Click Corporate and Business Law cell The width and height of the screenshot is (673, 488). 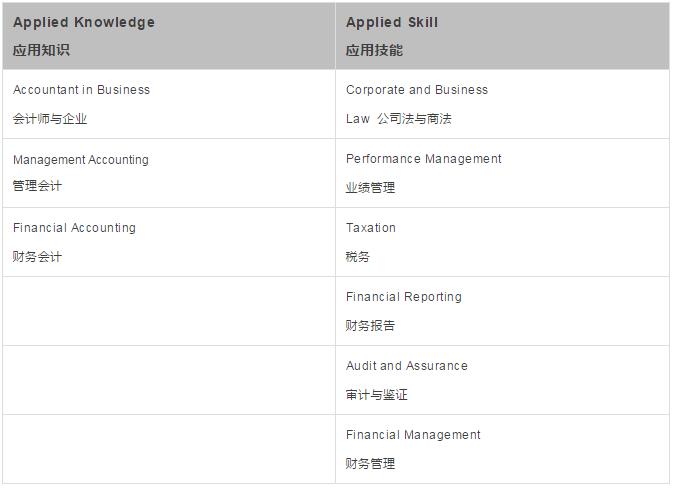(417, 90)
